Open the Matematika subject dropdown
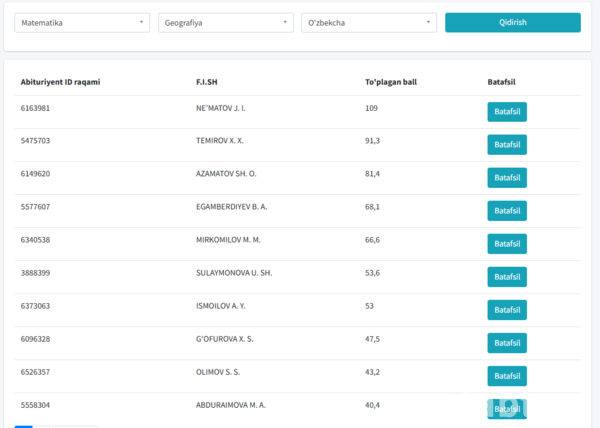 (x=82, y=23)
